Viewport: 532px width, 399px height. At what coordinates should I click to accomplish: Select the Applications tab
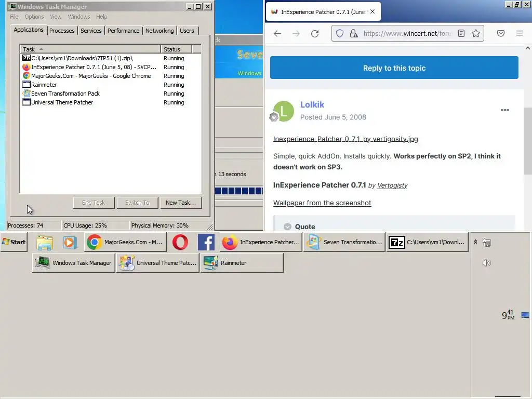29,30
